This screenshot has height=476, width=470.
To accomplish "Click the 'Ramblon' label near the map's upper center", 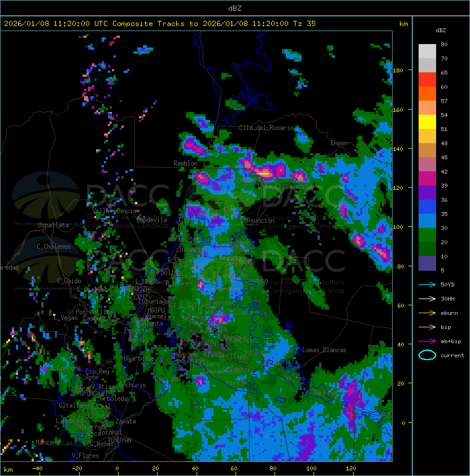I will coord(185,163).
